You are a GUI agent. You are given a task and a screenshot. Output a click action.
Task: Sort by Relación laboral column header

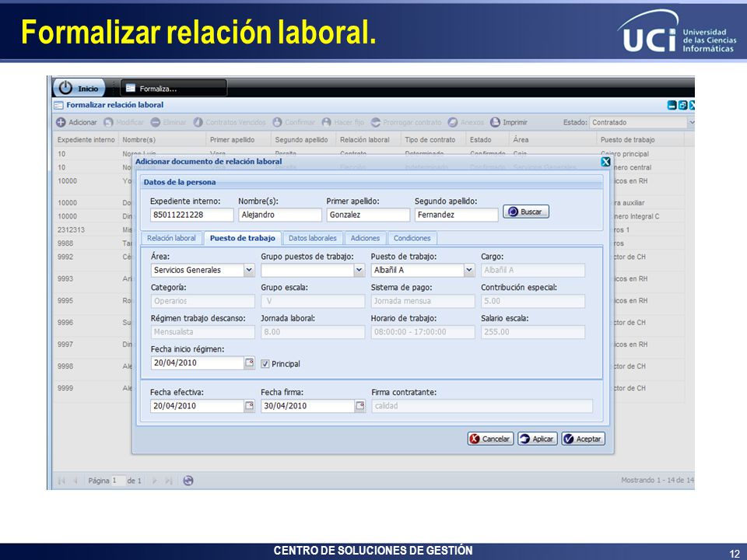coord(369,139)
